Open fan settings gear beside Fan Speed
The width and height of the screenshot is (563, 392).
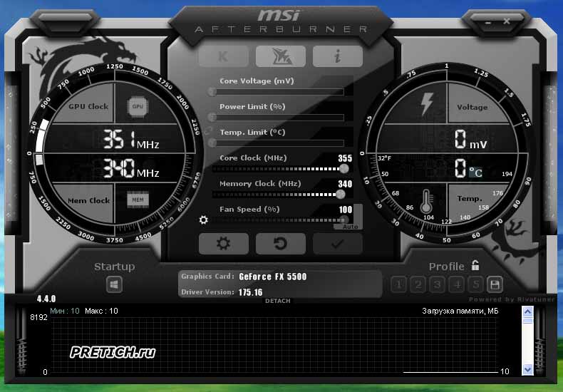click(x=204, y=220)
